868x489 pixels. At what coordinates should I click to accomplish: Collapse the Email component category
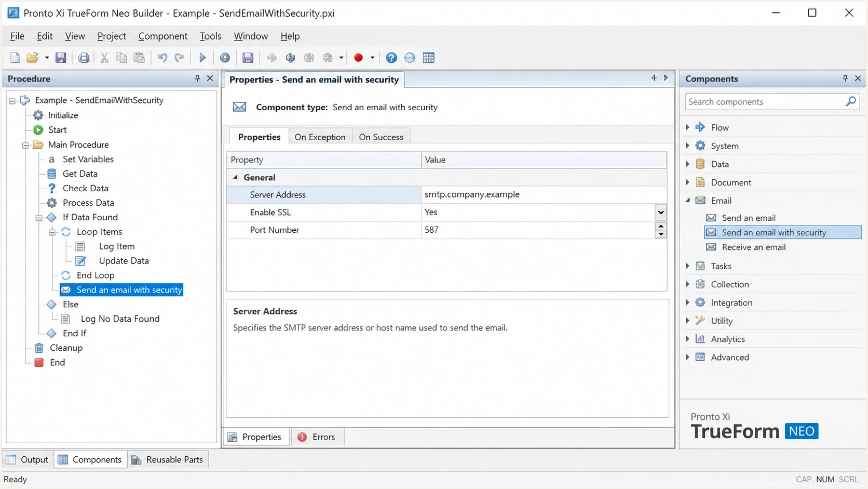(687, 200)
